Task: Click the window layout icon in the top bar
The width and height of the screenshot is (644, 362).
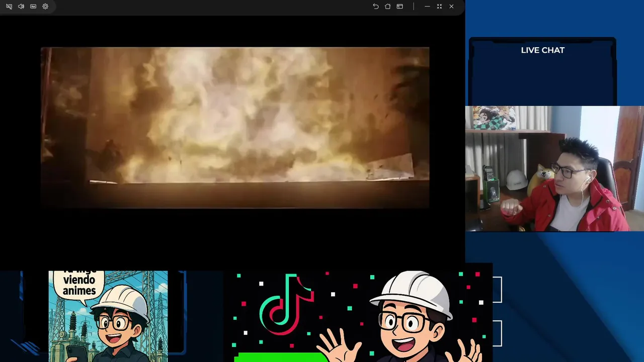Action: (400, 7)
